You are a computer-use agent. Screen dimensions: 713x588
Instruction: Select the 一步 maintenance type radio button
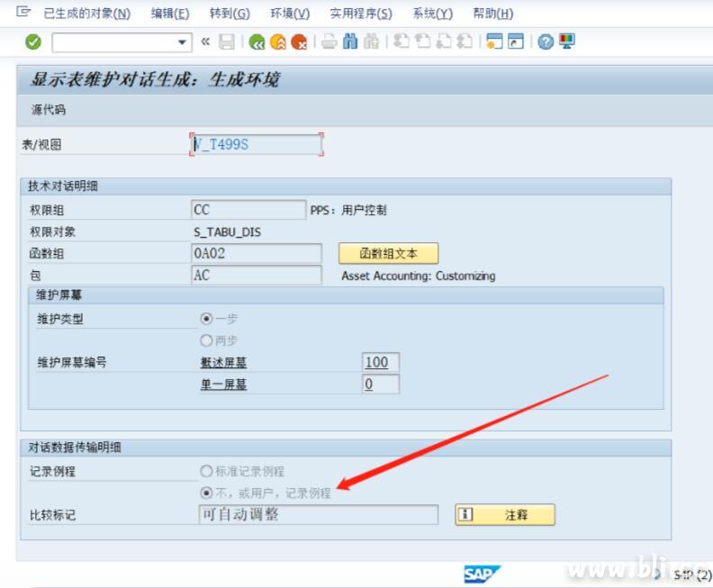206,319
